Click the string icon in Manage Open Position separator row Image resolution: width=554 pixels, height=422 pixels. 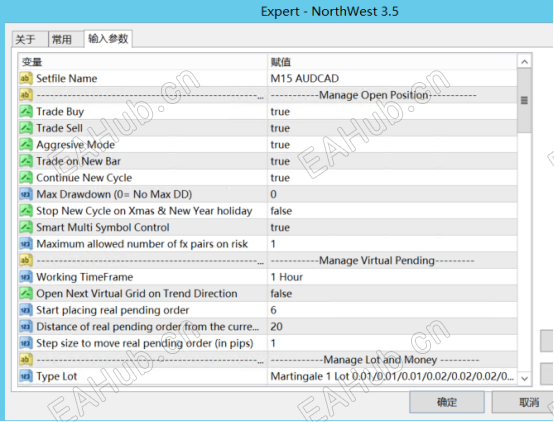pos(26,95)
